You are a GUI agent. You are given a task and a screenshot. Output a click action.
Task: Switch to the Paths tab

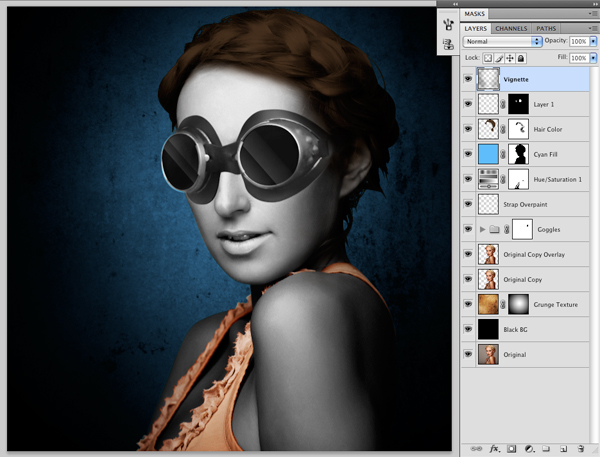click(546, 28)
